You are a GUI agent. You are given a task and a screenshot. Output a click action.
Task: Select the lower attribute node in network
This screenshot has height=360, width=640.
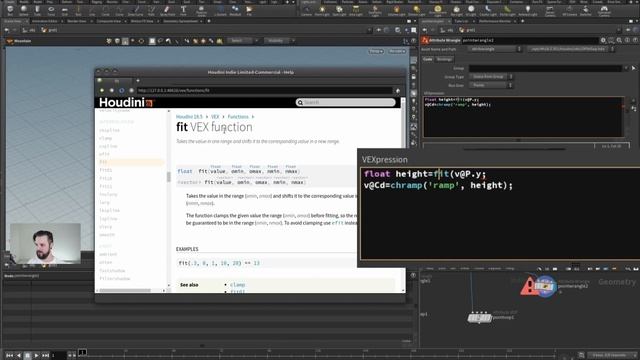(479, 317)
